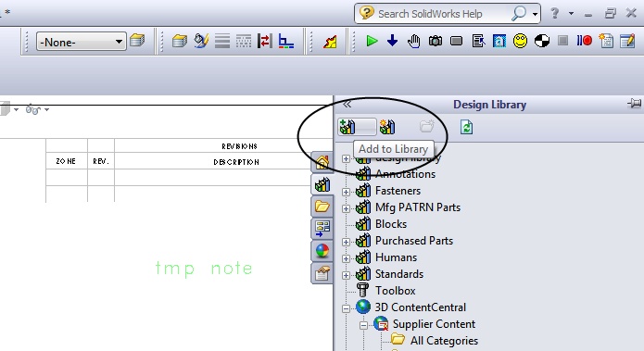Click the blue down arrow icon

393,41
